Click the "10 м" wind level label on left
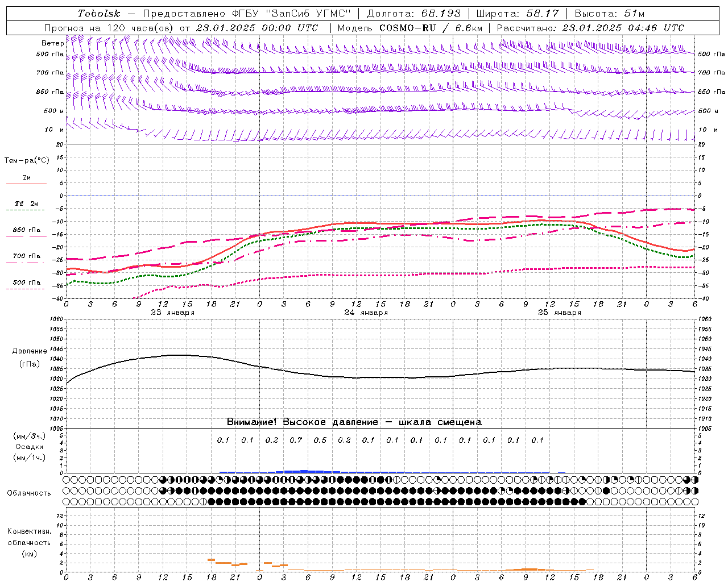Screen dimensions: 728x582 (55, 130)
